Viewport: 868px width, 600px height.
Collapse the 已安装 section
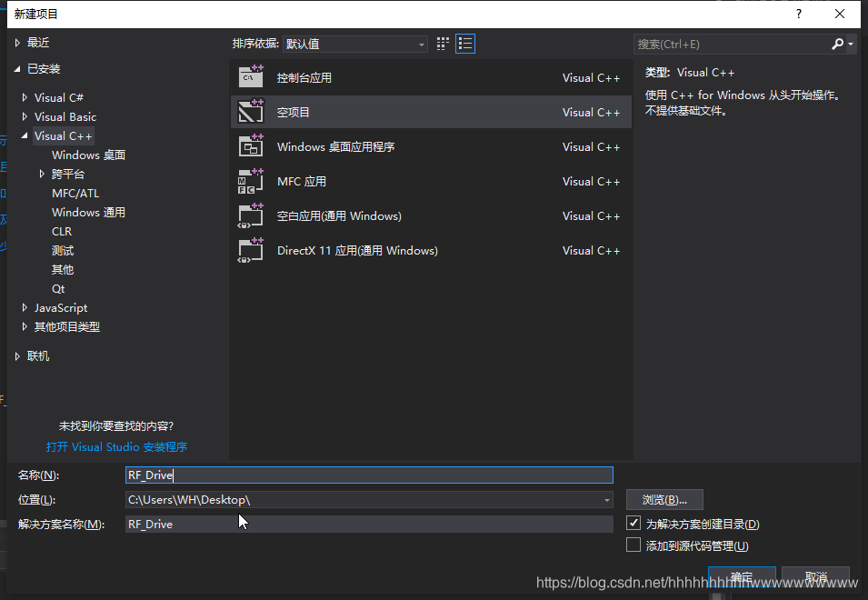(17, 68)
